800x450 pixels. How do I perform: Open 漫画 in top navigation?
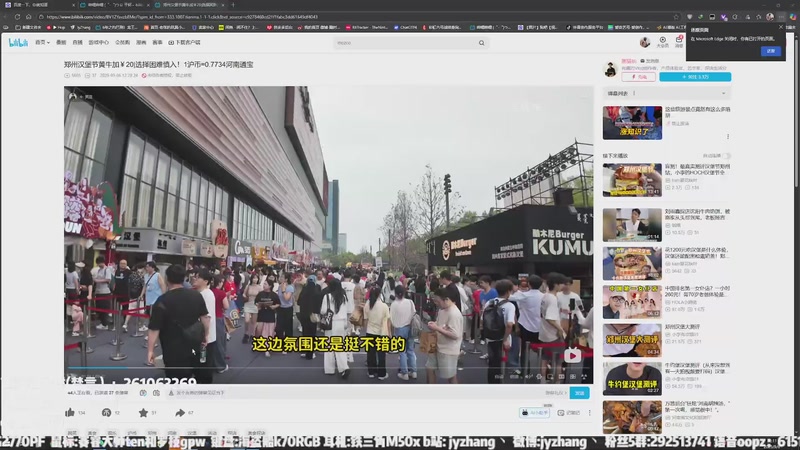click(141, 43)
